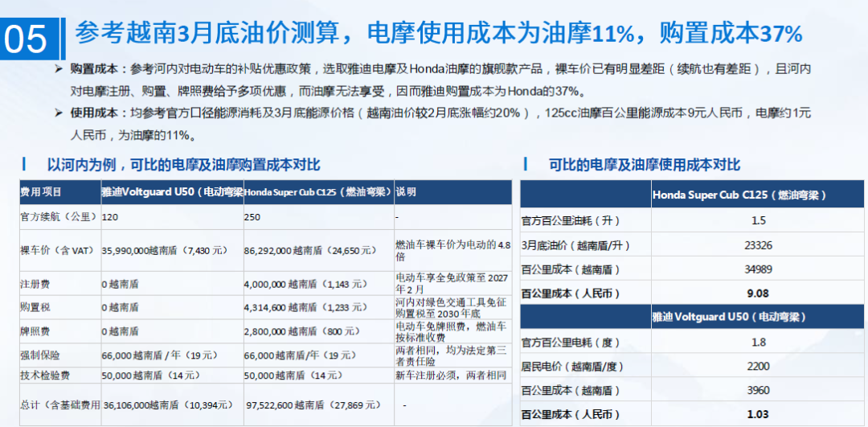Click the 0 越南盾 cell in the 购置税 row
Screen dimensions: 868x427
[120, 307]
